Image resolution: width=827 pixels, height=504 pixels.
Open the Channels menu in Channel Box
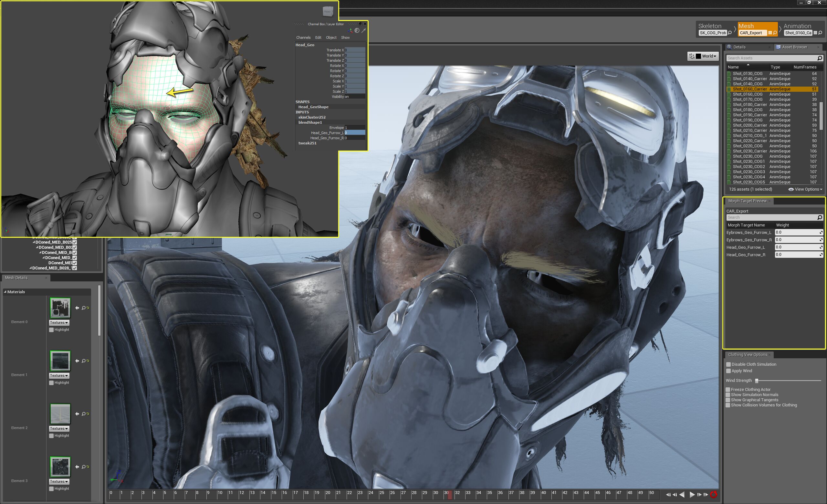tap(303, 37)
